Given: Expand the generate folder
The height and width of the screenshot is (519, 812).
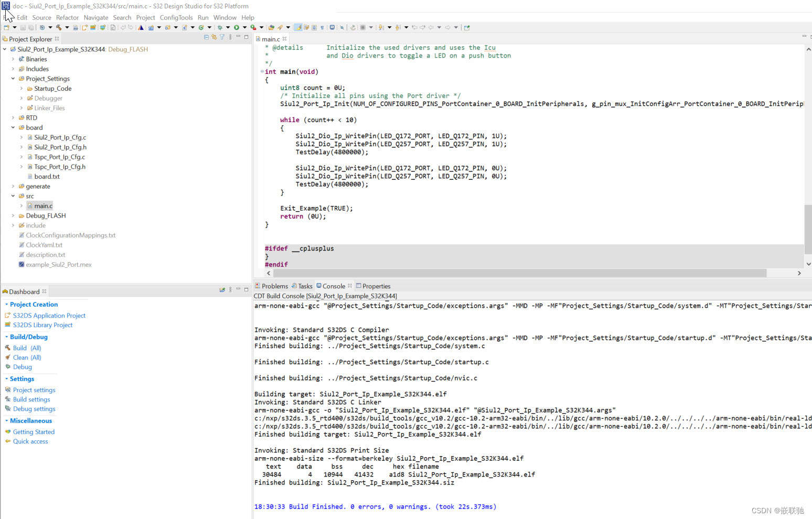Looking at the screenshot, I should 13,186.
